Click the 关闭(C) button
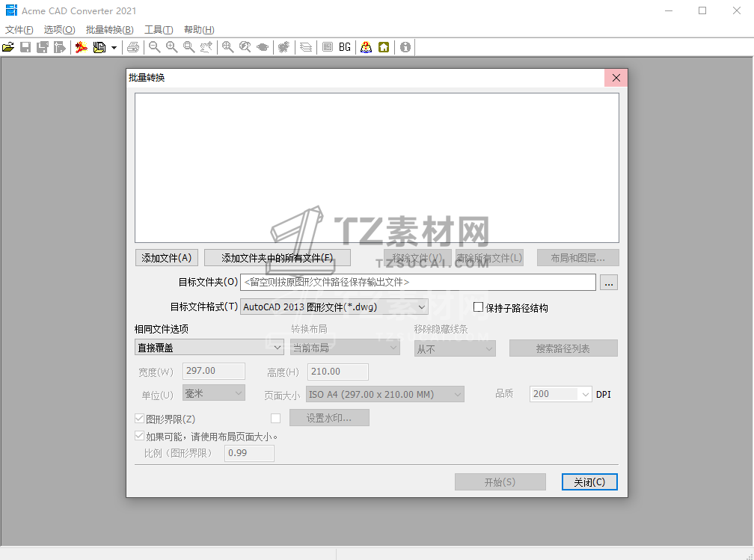The height and width of the screenshot is (560, 754). pos(589,482)
